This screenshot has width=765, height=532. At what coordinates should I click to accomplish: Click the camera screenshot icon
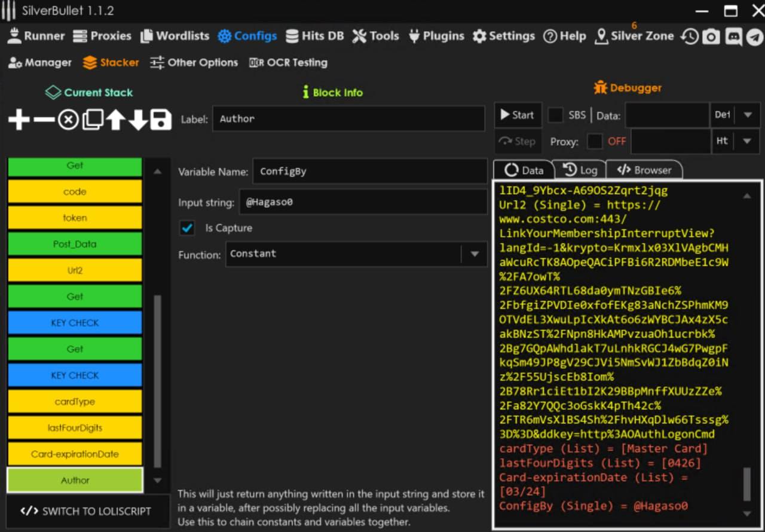(x=711, y=36)
